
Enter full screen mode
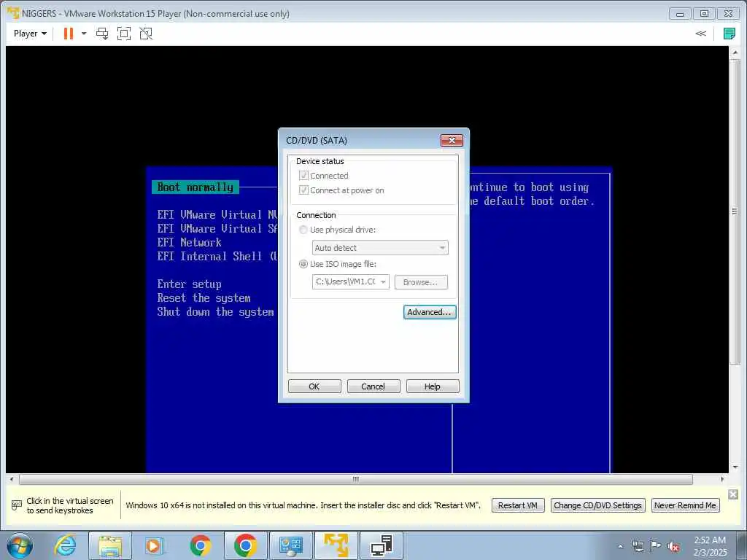tap(124, 34)
